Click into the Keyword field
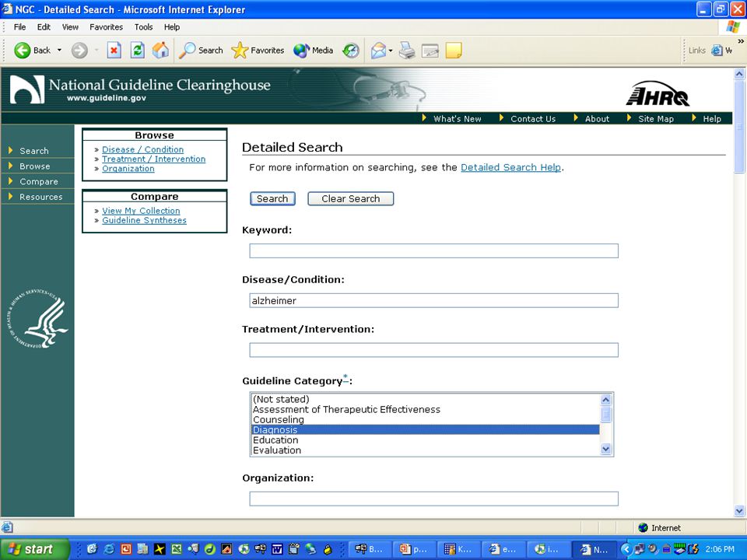 click(433, 251)
